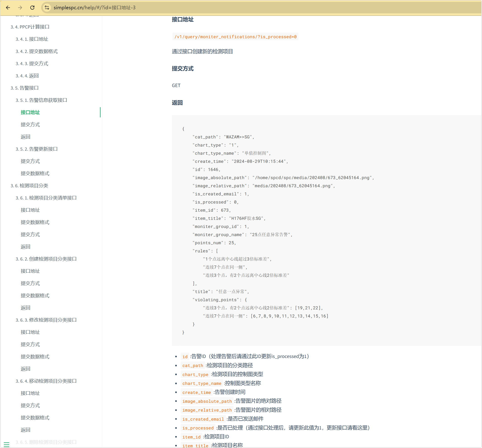
Task: Open 3.5.2. 告警更新接口
Action: click(x=37, y=149)
